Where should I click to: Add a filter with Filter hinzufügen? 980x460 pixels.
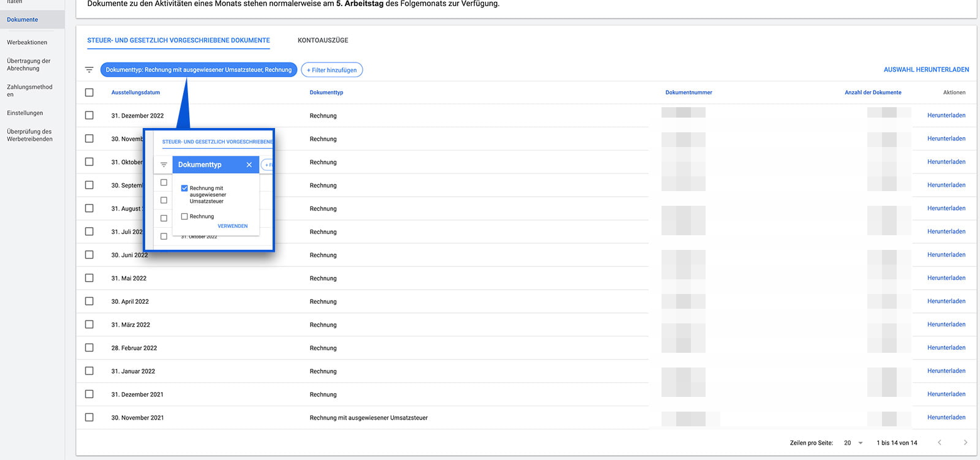[x=332, y=70]
